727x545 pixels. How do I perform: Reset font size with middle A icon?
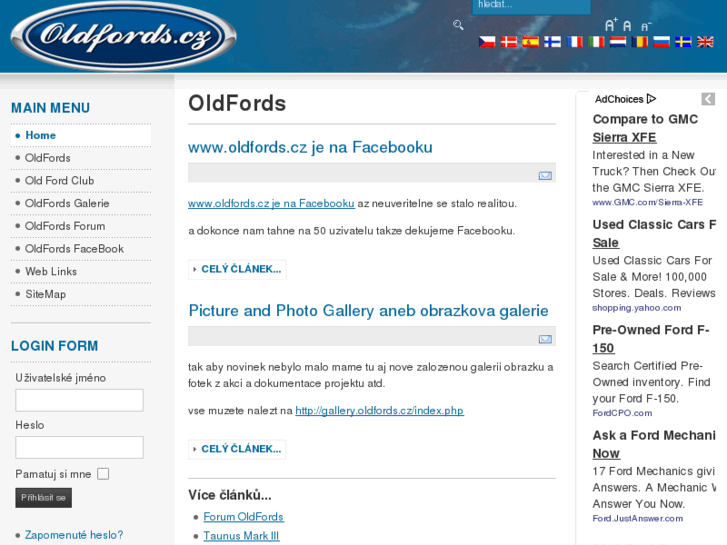627,26
